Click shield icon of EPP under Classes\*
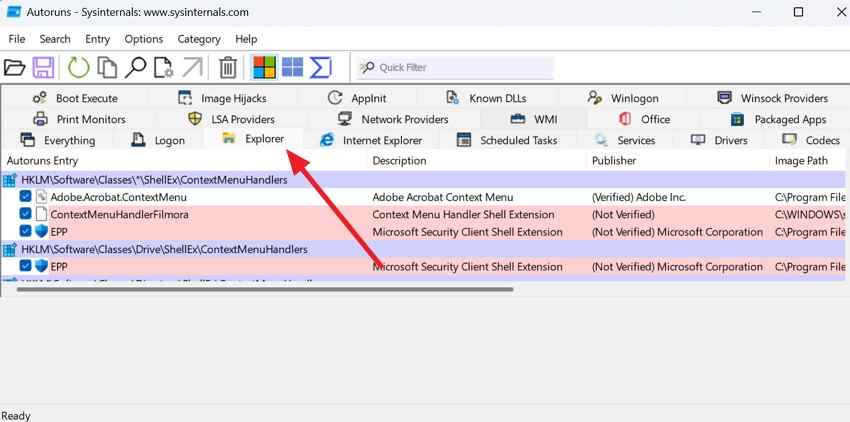This screenshot has height=422, width=850. point(42,232)
